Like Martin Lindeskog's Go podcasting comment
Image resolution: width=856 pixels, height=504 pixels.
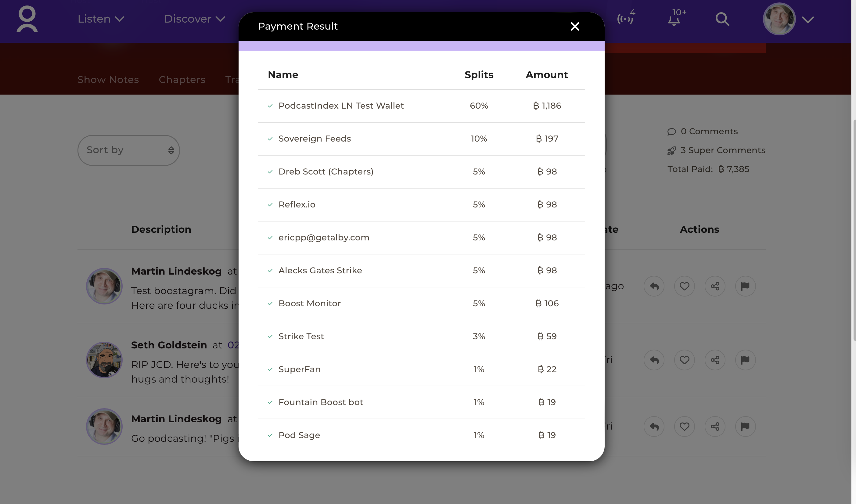[x=685, y=427]
